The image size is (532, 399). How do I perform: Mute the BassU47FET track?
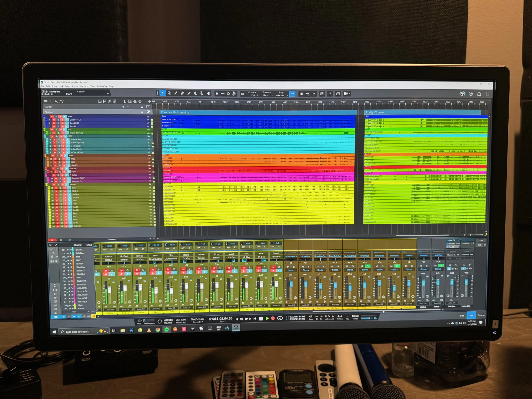tap(54, 120)
